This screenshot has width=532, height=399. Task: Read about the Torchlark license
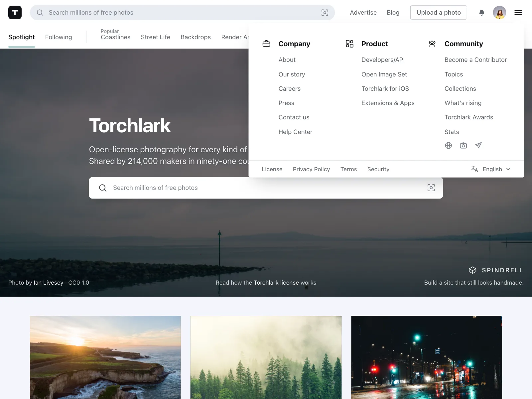(276, 283)
